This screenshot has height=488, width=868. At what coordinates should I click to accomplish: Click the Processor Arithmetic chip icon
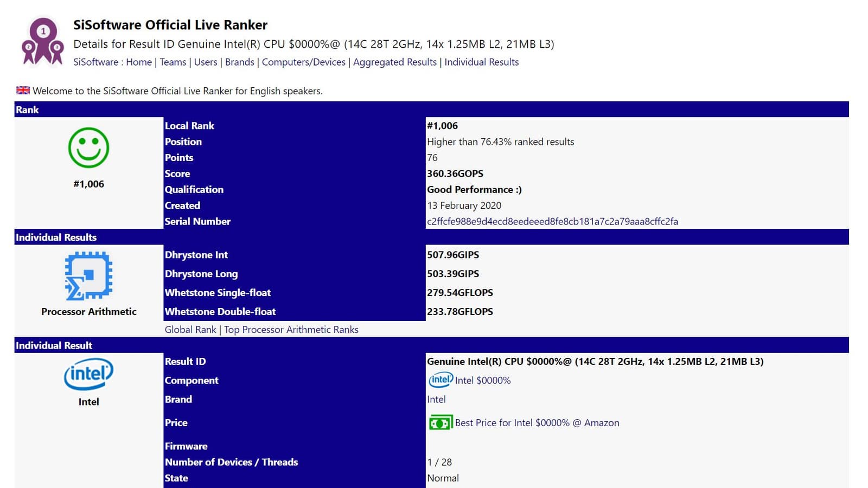coord(88,275)
